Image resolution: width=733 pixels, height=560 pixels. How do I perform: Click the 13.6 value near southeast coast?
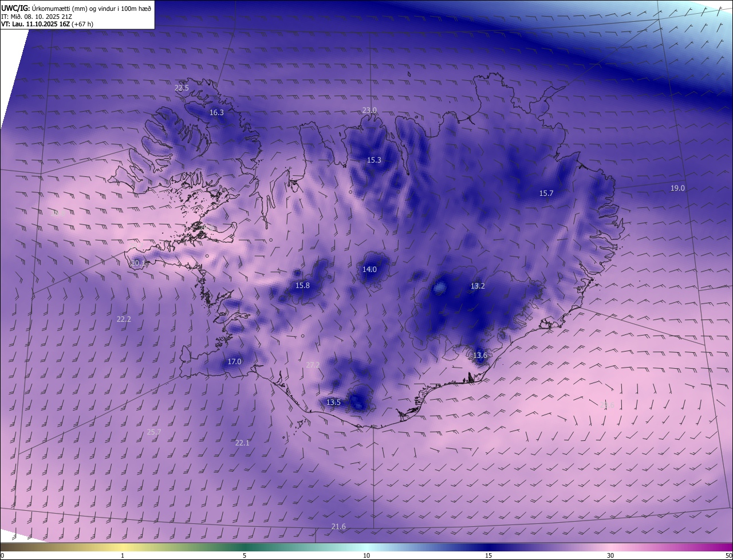480,355
